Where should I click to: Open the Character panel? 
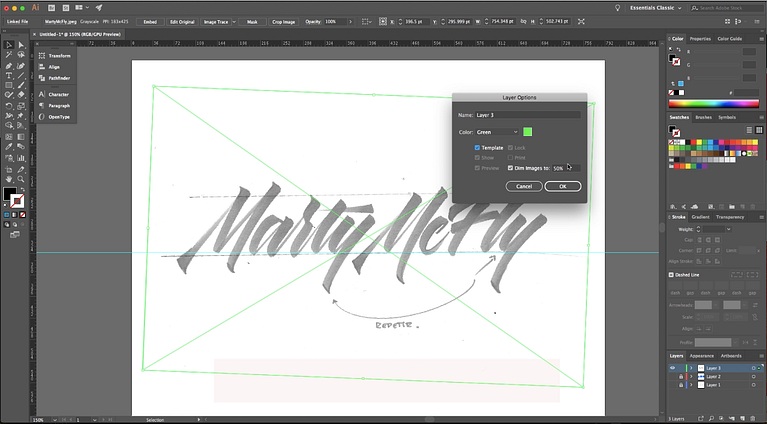[x=58, y=94]
